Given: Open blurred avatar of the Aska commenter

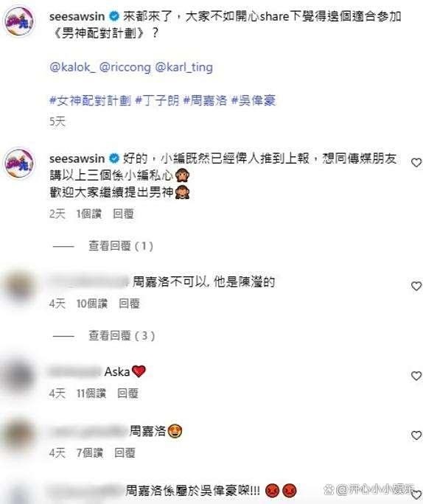Looking at the screenshot, I should [x=19, y=376].
